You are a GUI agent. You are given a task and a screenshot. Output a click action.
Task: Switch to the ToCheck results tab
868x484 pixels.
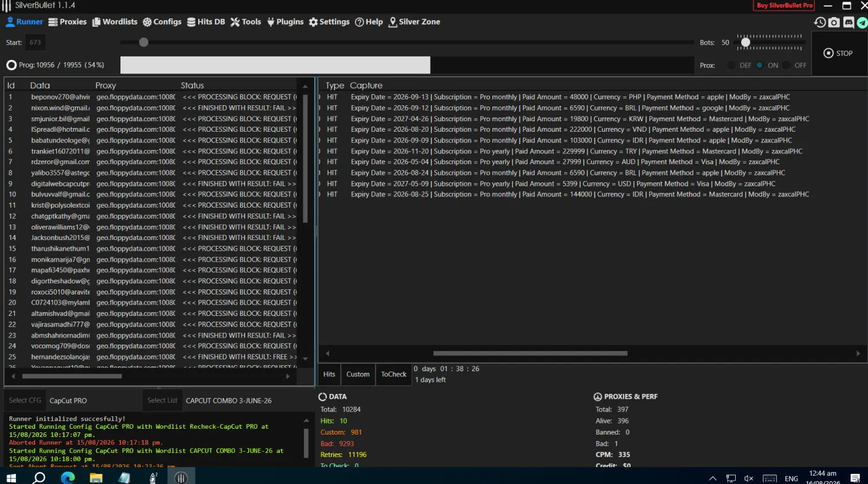click(394, 375)
